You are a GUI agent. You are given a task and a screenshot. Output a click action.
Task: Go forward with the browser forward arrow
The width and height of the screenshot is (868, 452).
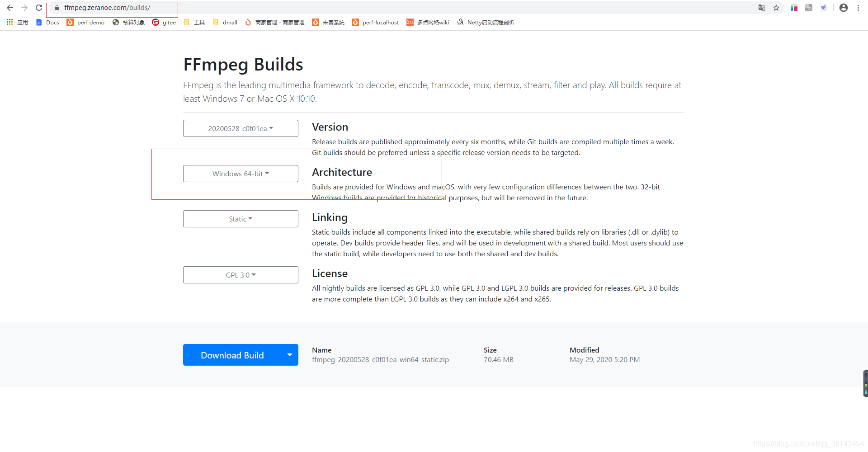(x=24, y=8)
